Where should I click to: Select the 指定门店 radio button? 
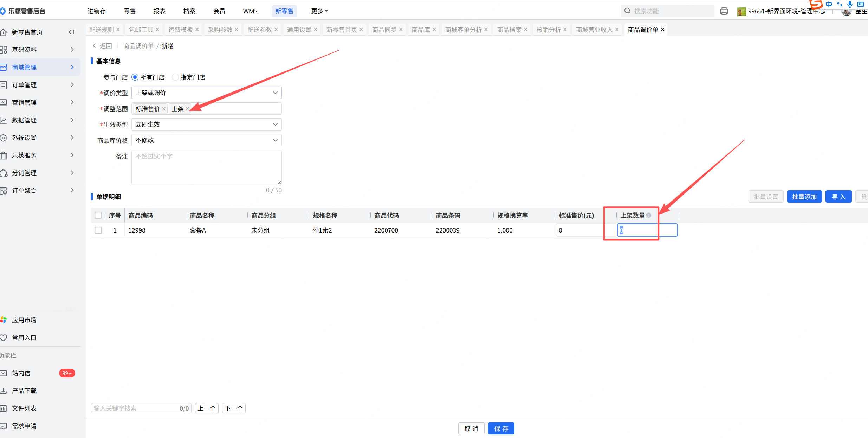175,77
